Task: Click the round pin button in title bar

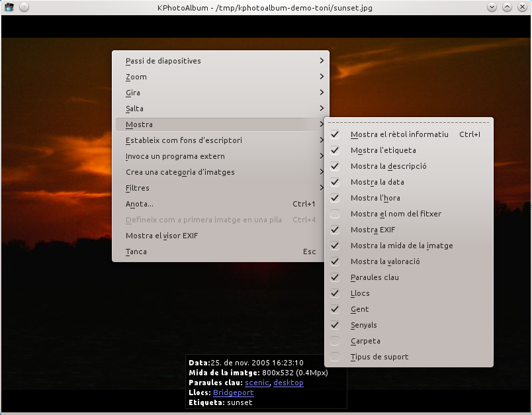Action: pos(24,7)
